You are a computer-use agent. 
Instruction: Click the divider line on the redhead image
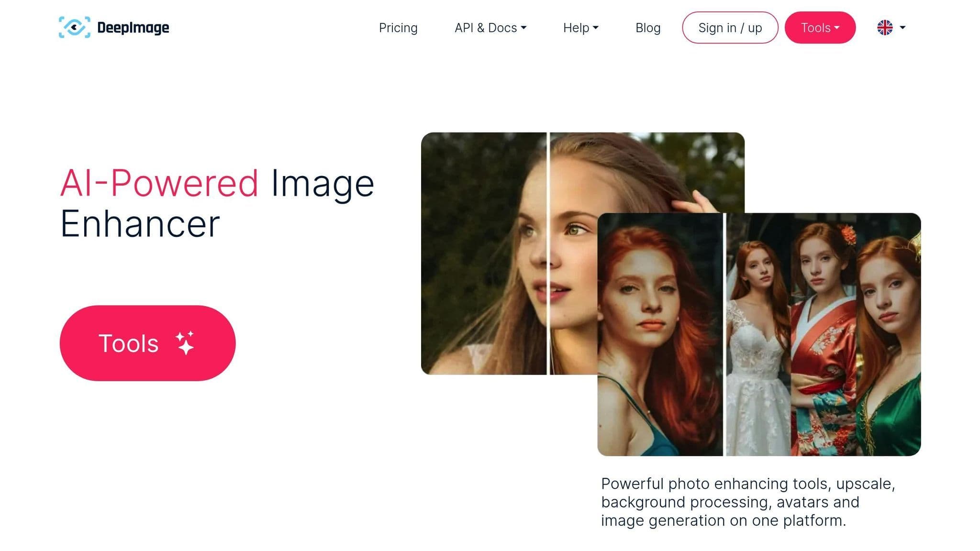(724, 334)
